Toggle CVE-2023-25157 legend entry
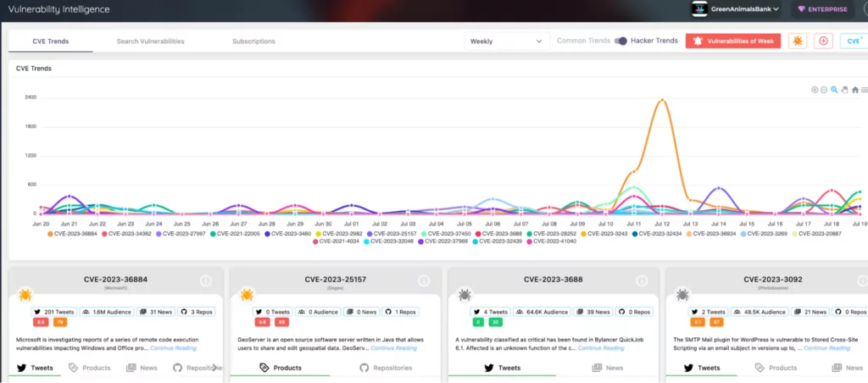The width and height of the screenshot is (868, 383). point(391,234)
